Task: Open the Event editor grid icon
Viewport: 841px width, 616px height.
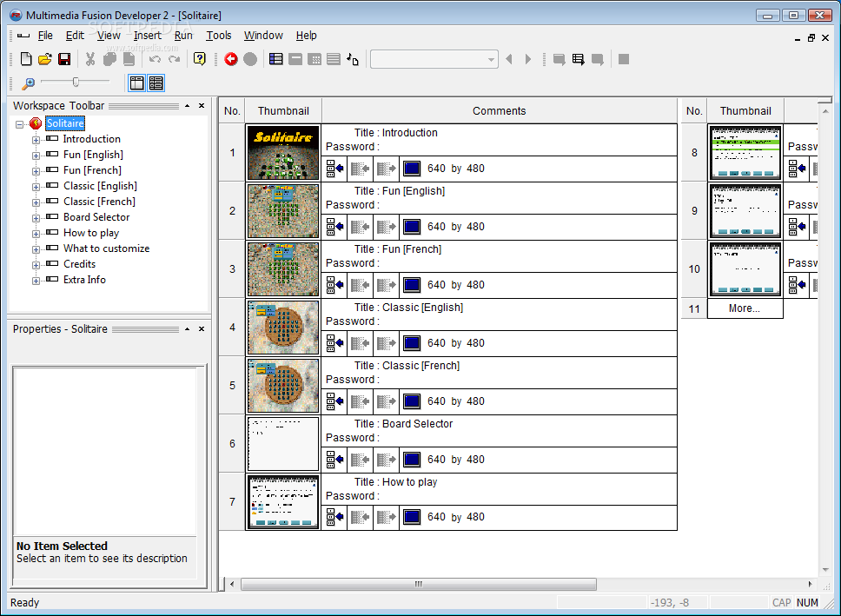Action: [315, 59]
